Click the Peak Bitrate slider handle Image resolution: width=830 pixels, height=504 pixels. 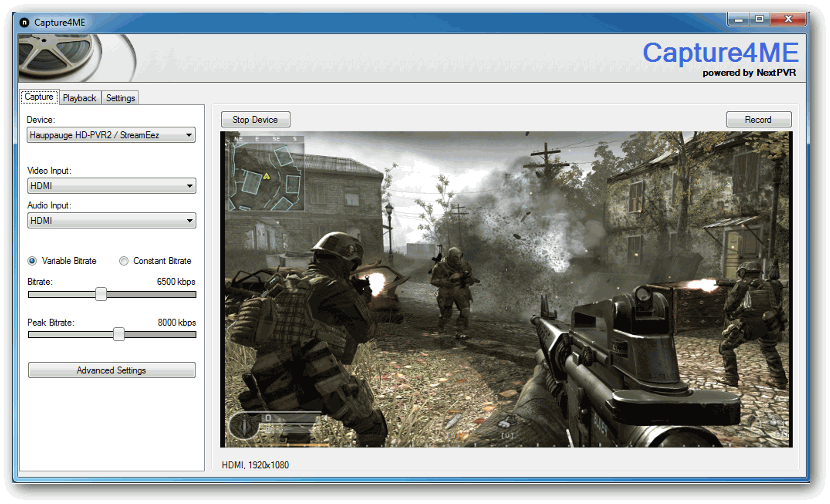click(119, 334)
